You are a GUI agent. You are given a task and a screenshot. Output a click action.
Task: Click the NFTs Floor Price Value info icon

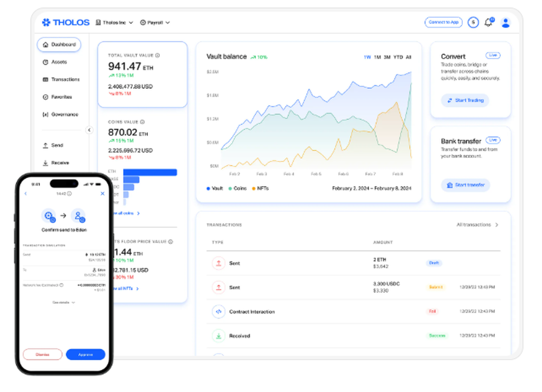tap(170, 241)
